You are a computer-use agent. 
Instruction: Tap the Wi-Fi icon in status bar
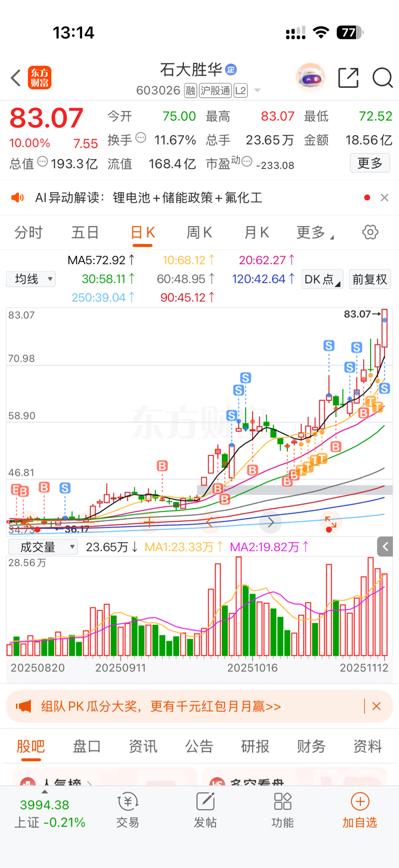[x=321, y=33]
